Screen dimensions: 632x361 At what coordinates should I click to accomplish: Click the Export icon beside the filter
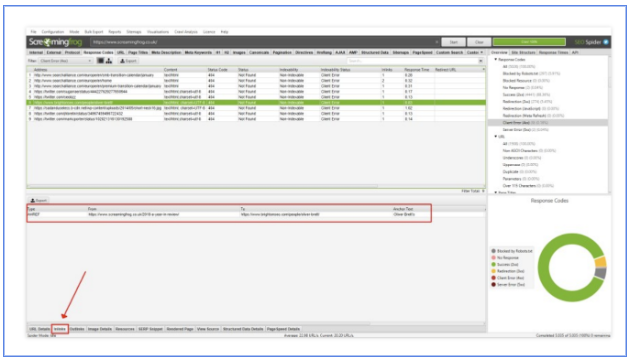point(129,61)
